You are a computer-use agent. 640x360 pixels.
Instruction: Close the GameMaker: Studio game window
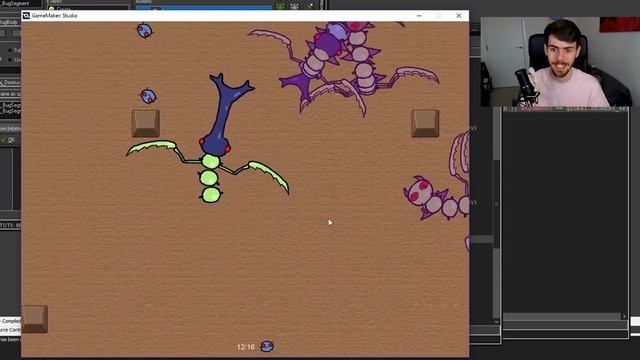coord(458,16)
